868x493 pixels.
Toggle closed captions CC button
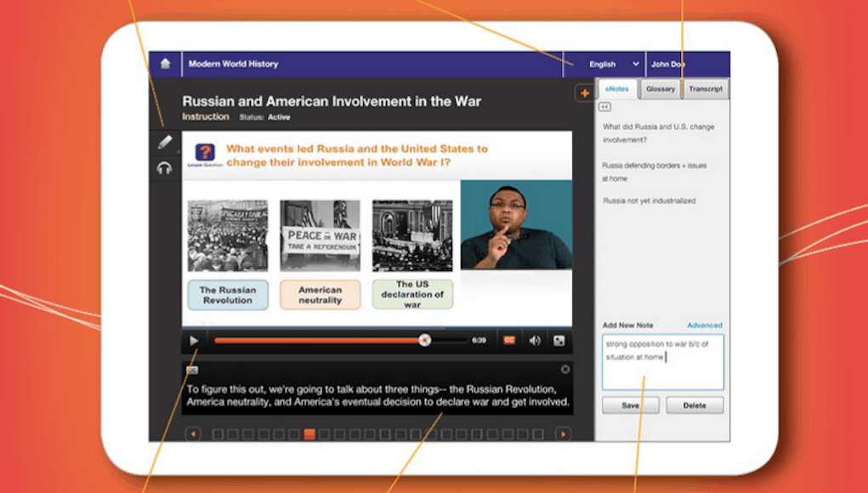[x=509, y=340]
